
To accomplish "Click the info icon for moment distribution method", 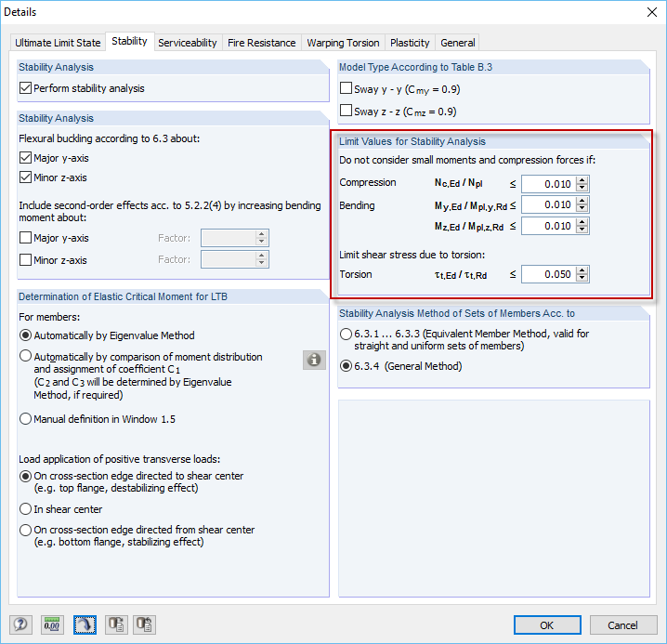I will [x=314, y=360].
